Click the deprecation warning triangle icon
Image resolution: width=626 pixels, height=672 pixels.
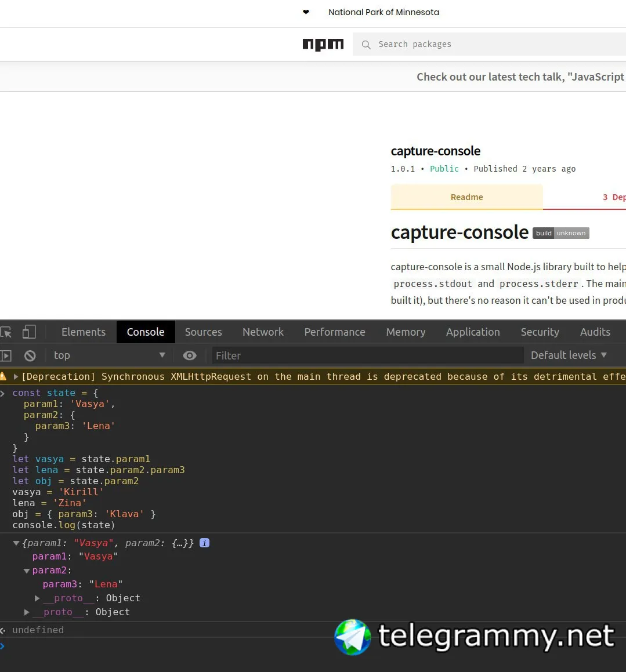(x=3, y=376)
